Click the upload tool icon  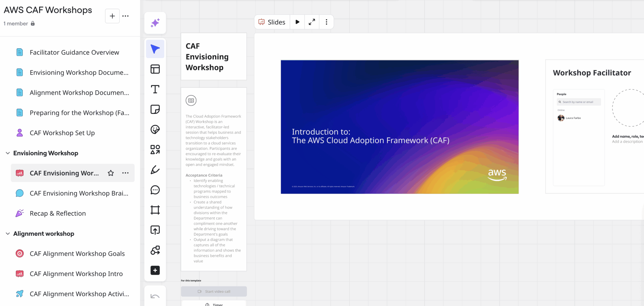tap(155, 230)
